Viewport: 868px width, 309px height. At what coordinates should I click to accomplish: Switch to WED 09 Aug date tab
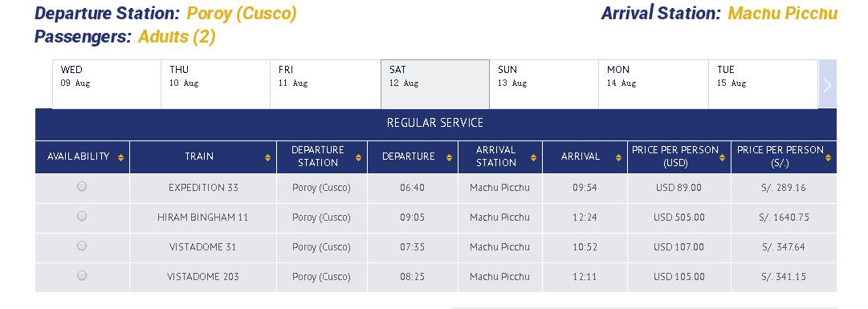click(107, 84)
